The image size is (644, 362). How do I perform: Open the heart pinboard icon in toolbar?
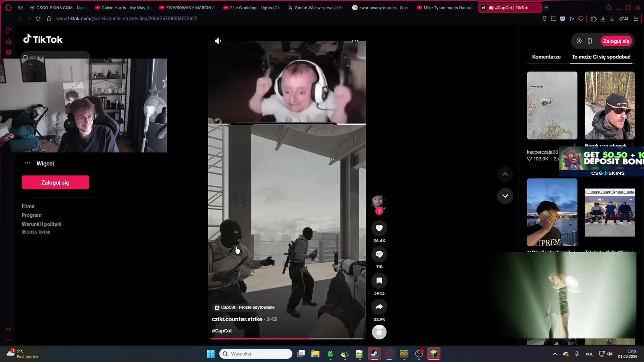point(581,19)
